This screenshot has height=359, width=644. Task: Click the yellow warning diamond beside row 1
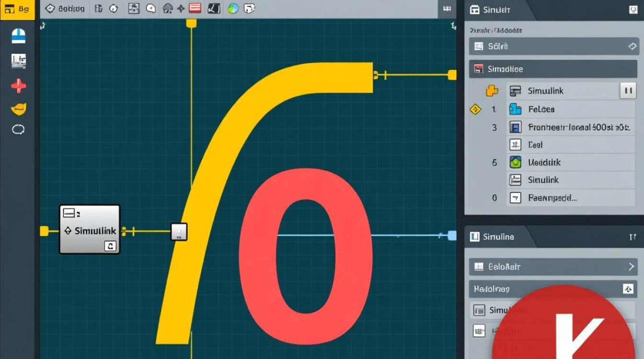point(475,110)
